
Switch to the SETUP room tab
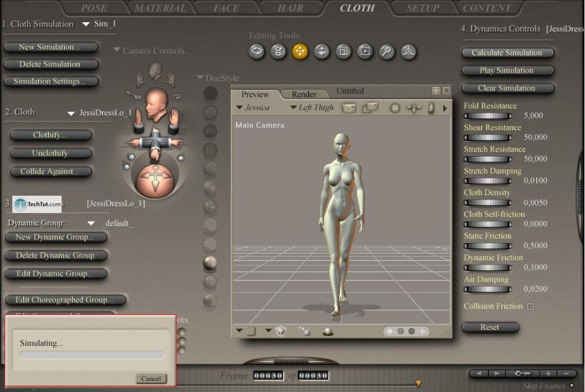point(423,8)
